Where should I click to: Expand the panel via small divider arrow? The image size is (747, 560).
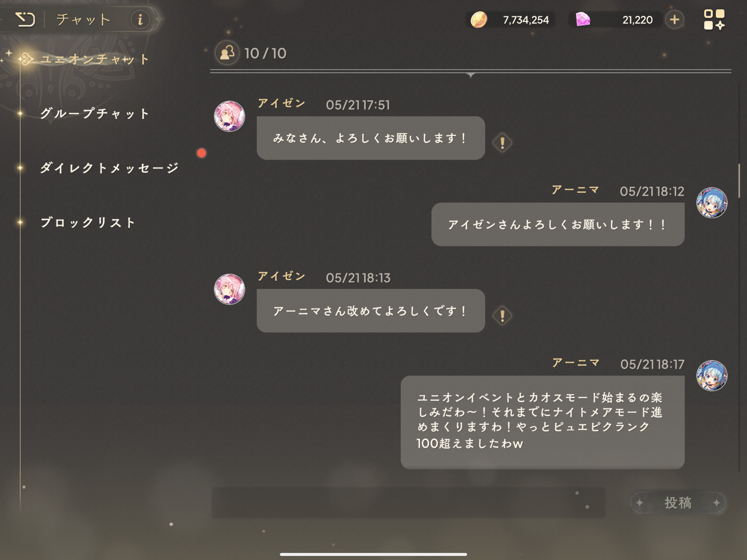click(470, 75)
